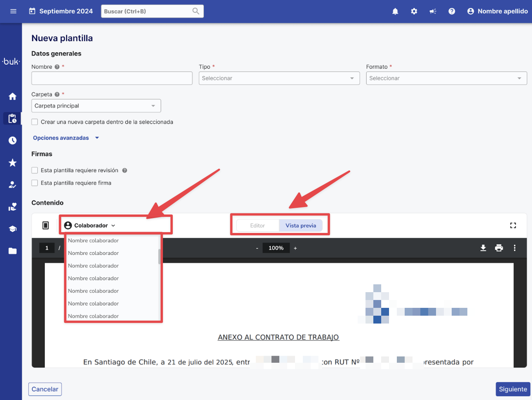Switch to the Editor tab

(257, 225)
